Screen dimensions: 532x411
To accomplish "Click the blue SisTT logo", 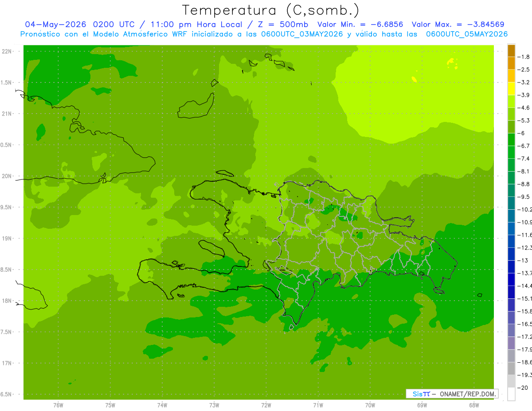I will point(421,394).
